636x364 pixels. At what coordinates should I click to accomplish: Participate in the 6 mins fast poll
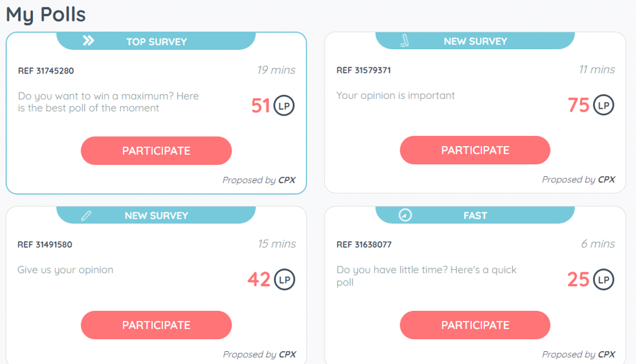[474, 325]
